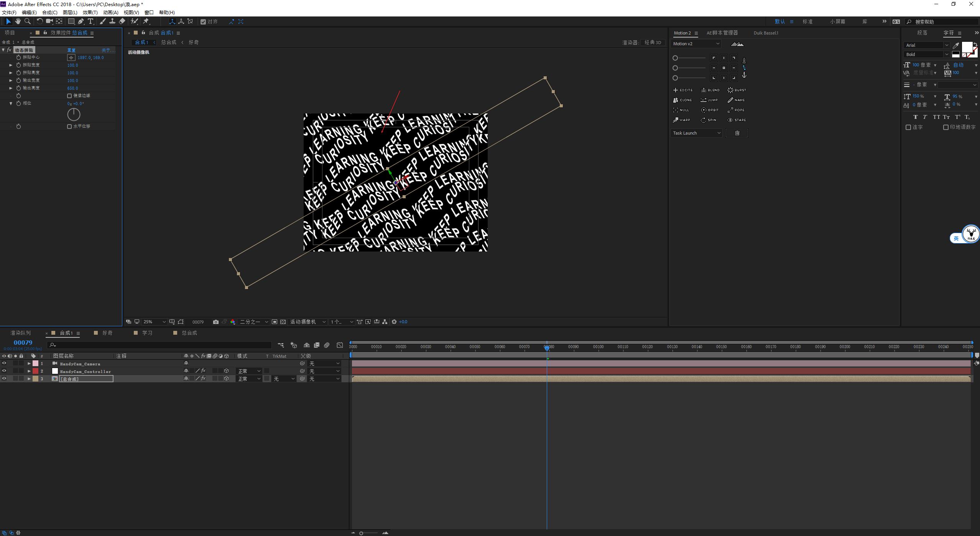
Task: Open the 25% magnification dropdown
Action: point(154,322)
